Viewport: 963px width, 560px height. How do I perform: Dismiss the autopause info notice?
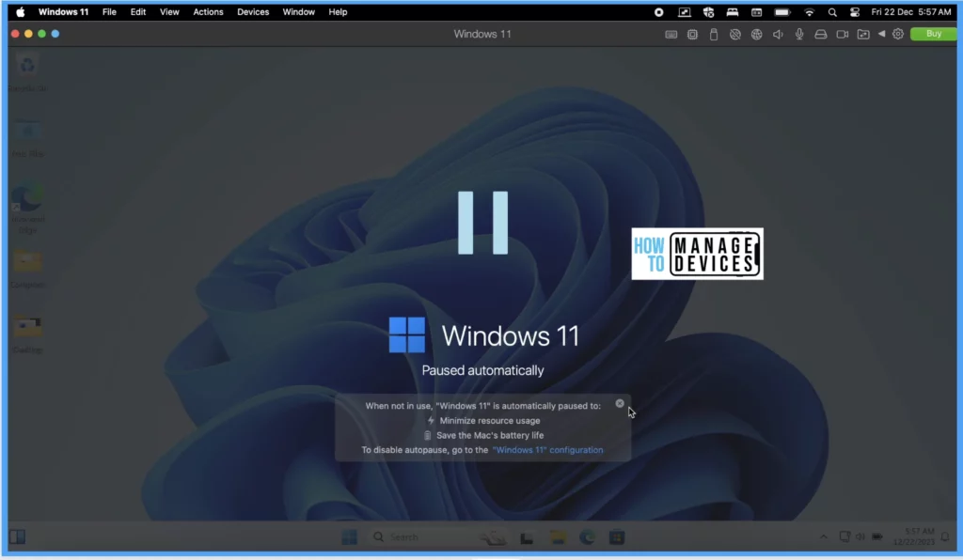pos(620,403)
